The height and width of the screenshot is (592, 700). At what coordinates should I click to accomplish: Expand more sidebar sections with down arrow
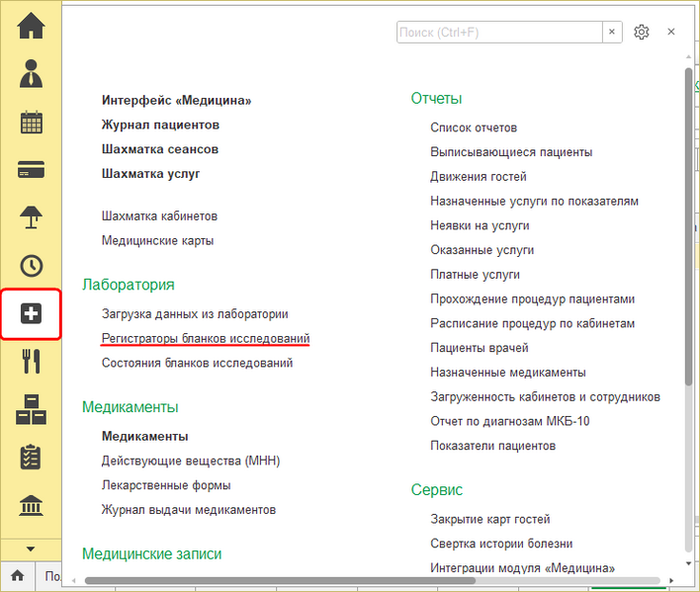pyautogui.click(x=31, y=550)
